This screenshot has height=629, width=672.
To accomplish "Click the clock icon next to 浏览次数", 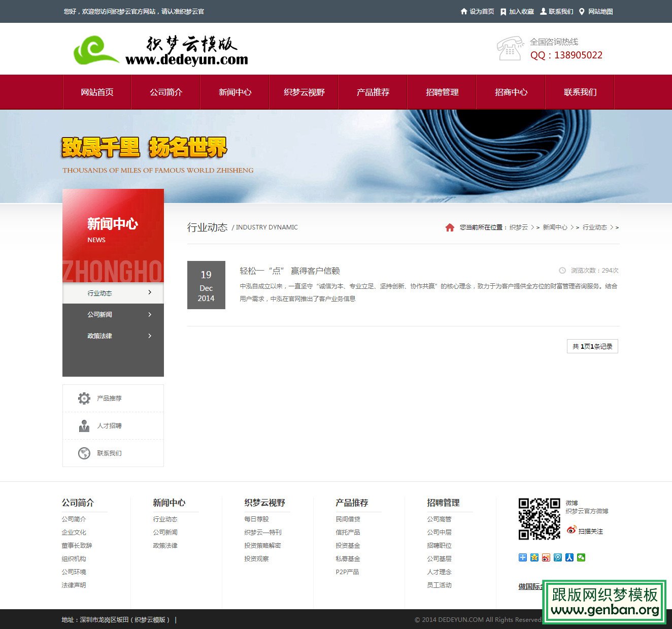I will point(561,271).
